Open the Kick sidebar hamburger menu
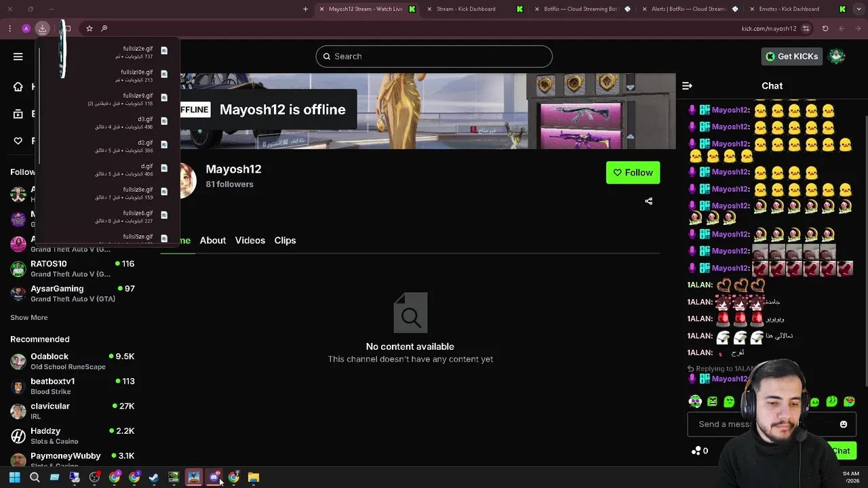The width and height of the screenshot is (868, 488). click(18, 56)
